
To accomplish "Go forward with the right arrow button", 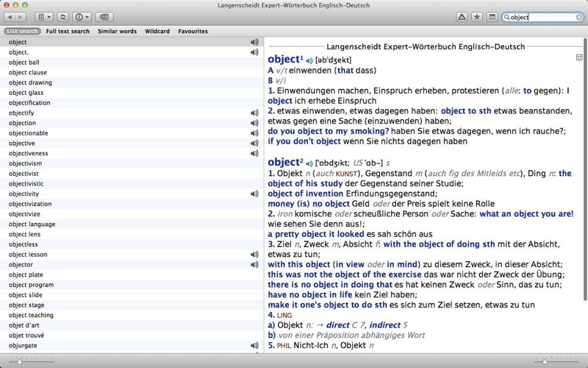I will click(21, 17).
